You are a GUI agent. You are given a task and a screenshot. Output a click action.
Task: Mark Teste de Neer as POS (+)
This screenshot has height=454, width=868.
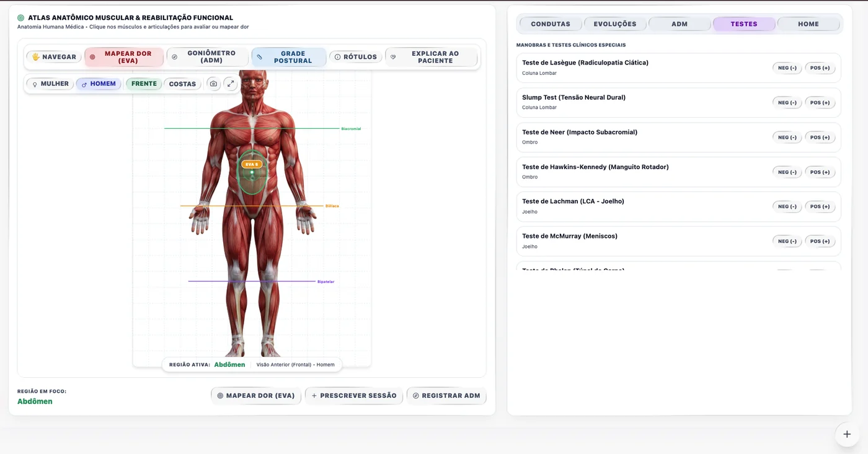point(820,138)
